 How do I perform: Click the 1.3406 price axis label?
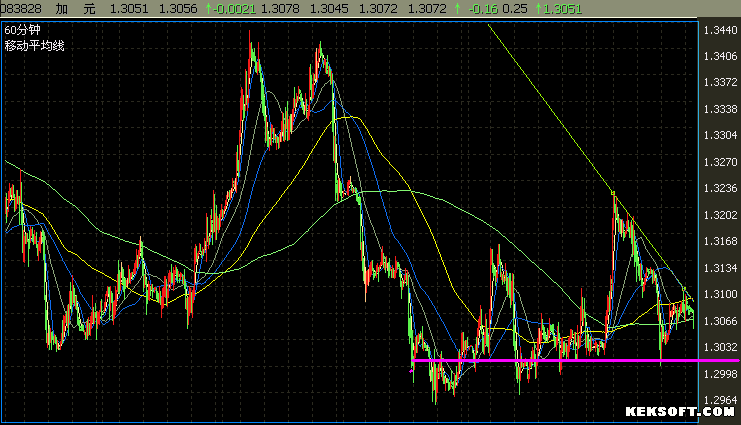[x=720, y=56]
